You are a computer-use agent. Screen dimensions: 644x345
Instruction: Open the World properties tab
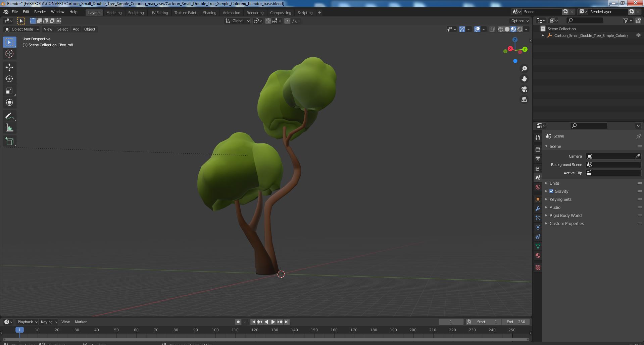tap(538, 187)
